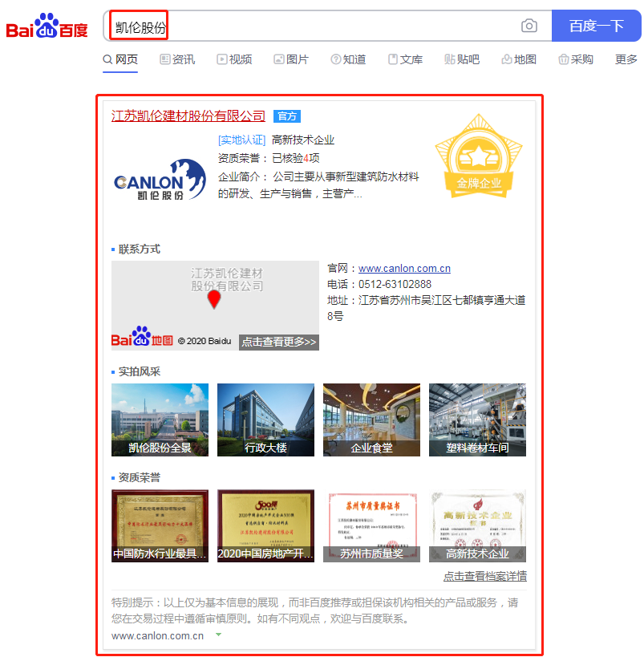Screen dimensions: 644x657
Task: Click the camera image search icon
Action: (529, 26)
